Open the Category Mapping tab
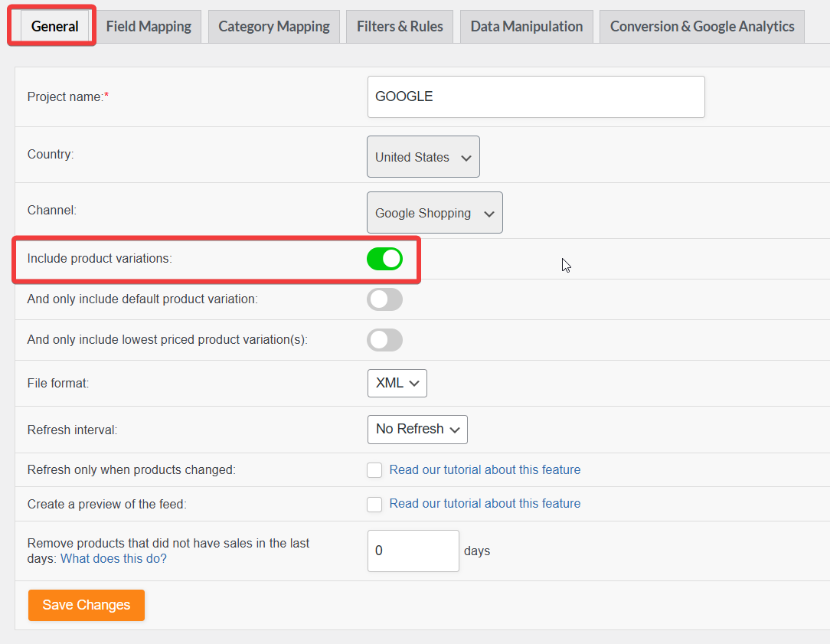830x644 pixels. (x=273, y=27)
